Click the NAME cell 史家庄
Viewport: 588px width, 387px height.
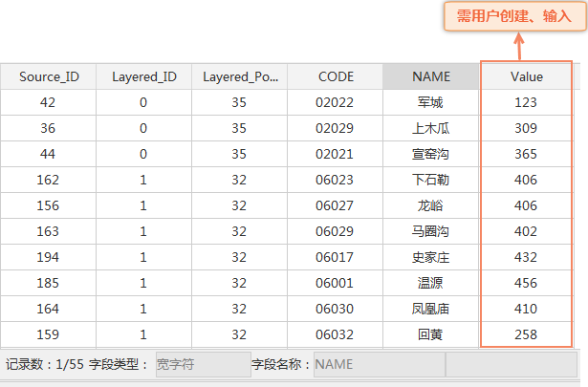(x=430, y=257)
